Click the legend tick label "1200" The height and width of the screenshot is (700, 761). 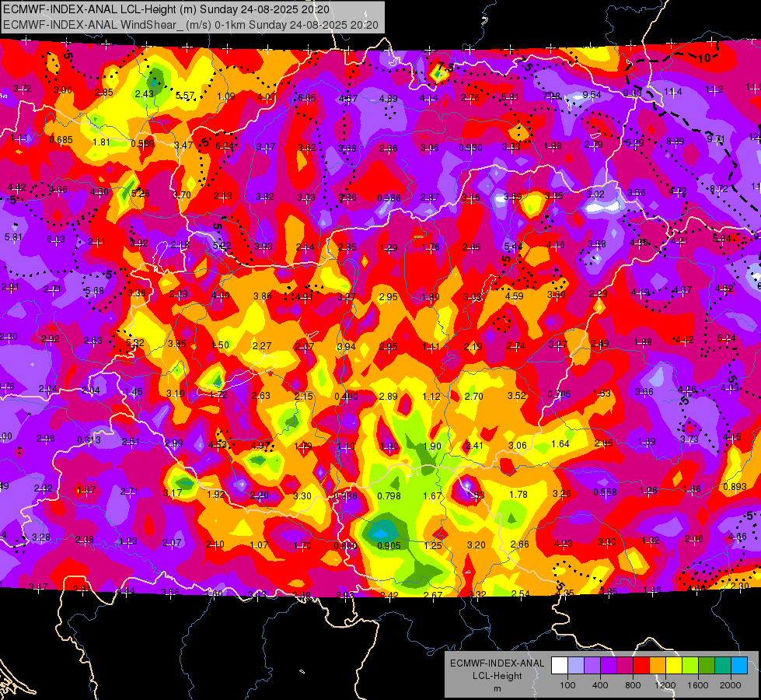coord(665,685)
